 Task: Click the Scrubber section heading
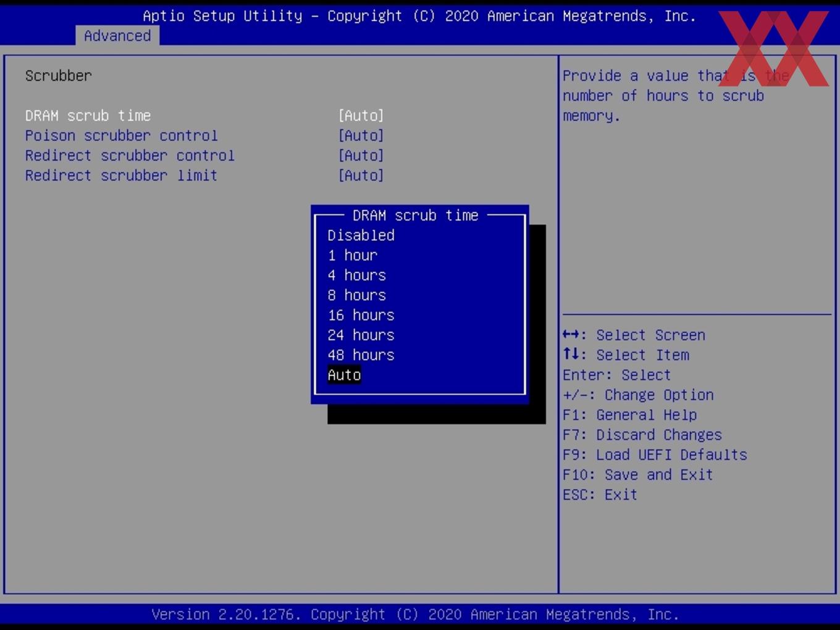click(59, 75)
